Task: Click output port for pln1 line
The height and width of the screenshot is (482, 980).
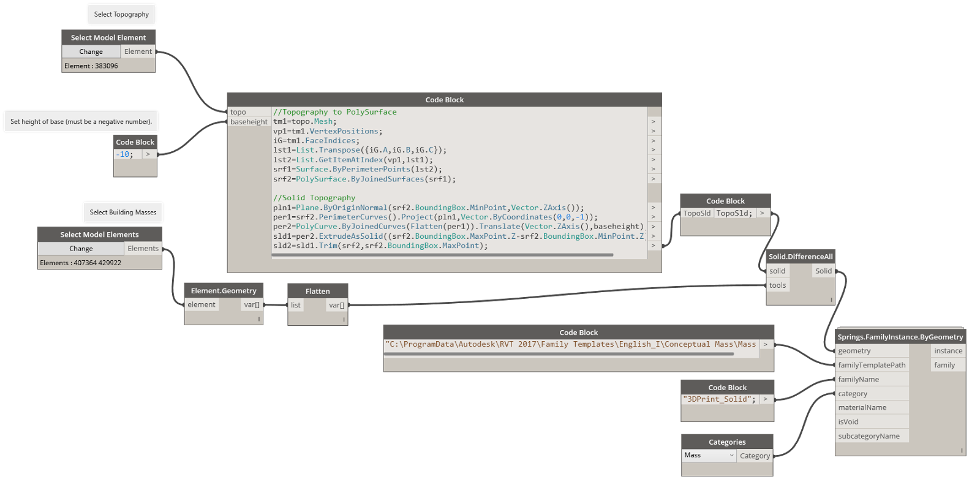Action: (x=654, y=208)
